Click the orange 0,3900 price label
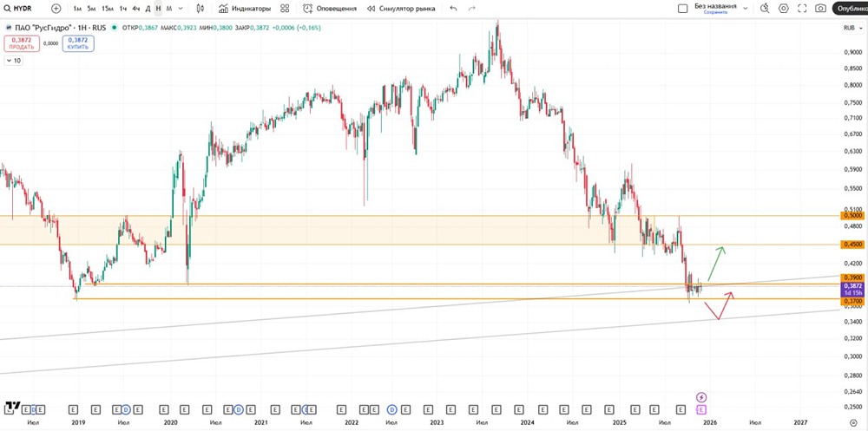This screenshot has width=868, height=431. (x=852, y=278)
